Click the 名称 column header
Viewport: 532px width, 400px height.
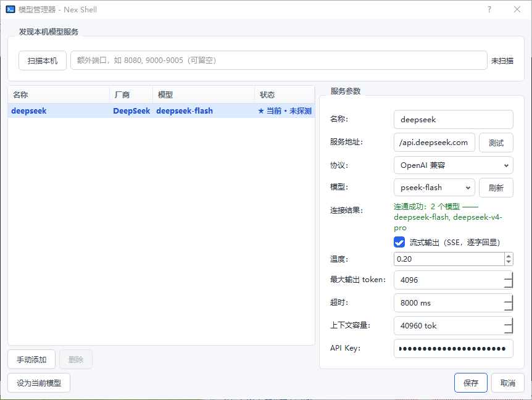point(59,94)
